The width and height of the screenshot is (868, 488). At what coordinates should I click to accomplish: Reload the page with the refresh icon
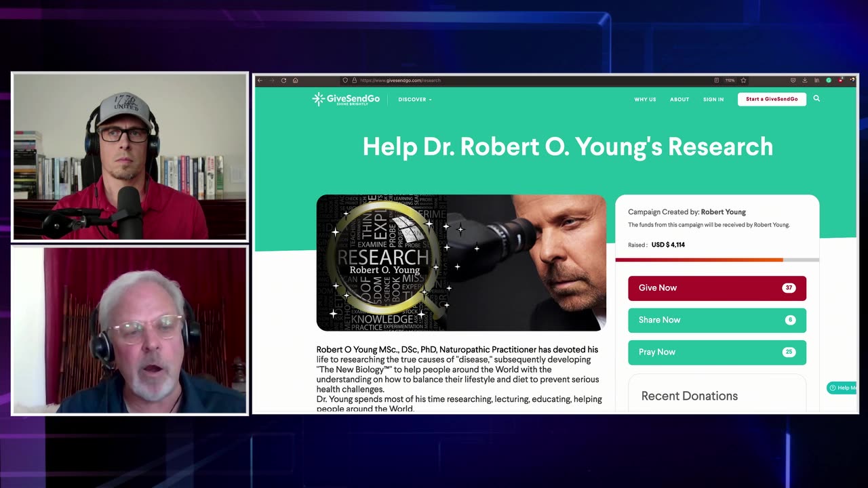tap(283, 80)
